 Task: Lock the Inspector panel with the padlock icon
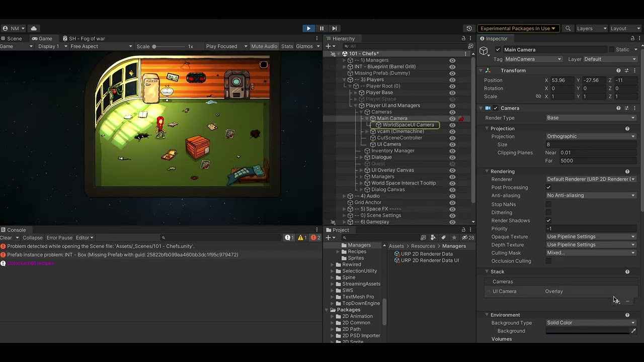[632, 39]
